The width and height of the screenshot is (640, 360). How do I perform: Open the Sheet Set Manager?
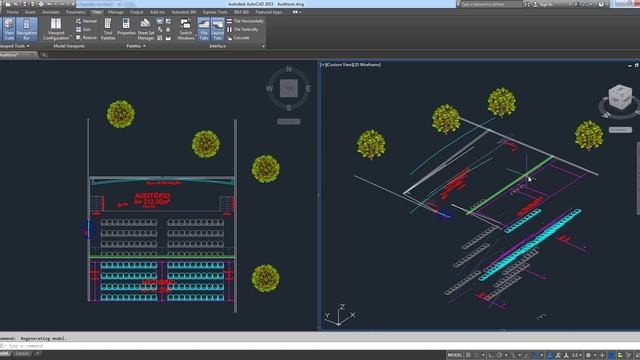click(x=146, y=29)
